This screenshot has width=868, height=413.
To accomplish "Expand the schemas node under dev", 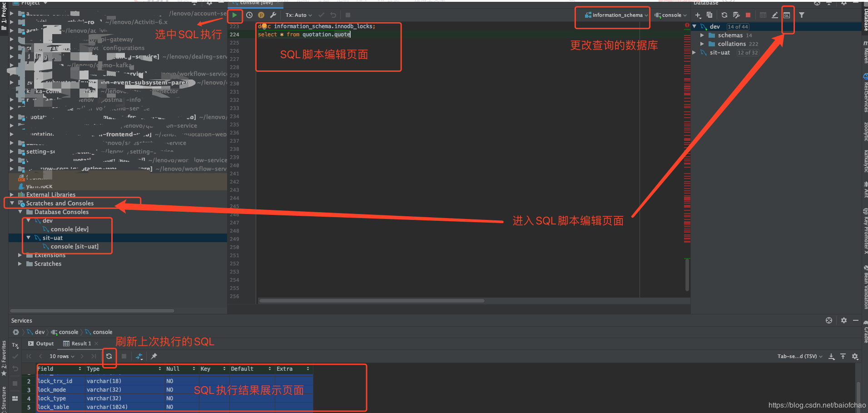I will 702,35.
